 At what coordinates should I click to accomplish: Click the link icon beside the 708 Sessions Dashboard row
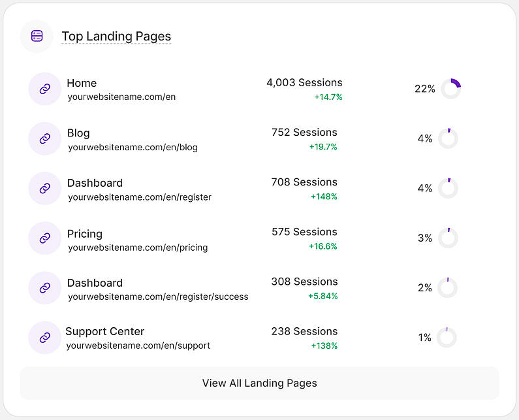(x=45, y=188)
